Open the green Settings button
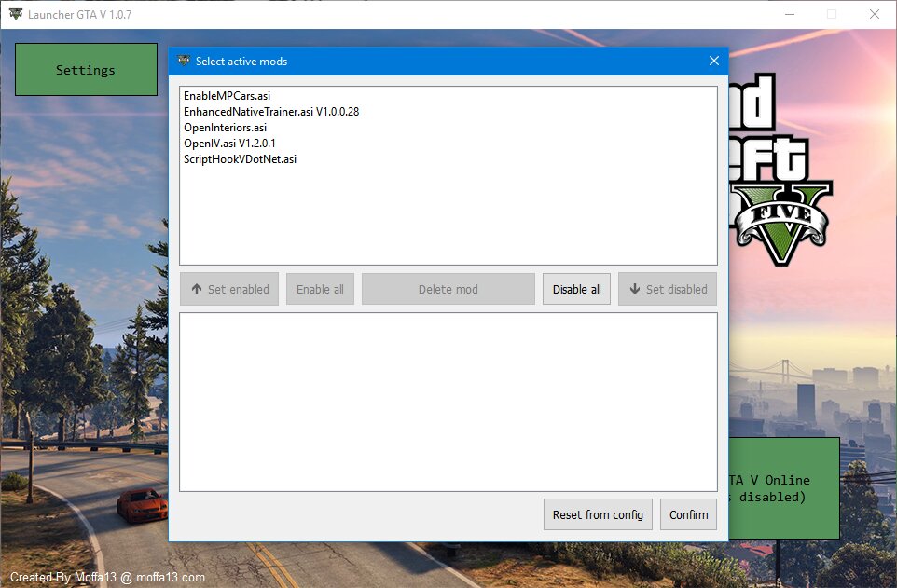 click(86, 70)
